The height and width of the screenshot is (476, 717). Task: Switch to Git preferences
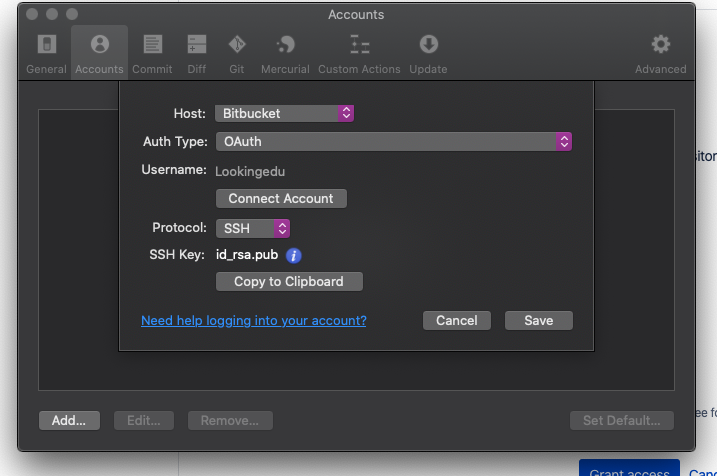(237, 53)
